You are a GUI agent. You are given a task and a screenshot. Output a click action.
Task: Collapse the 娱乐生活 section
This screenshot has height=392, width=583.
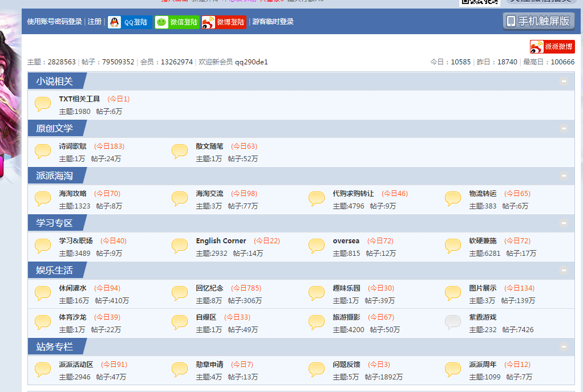point(564,270)
